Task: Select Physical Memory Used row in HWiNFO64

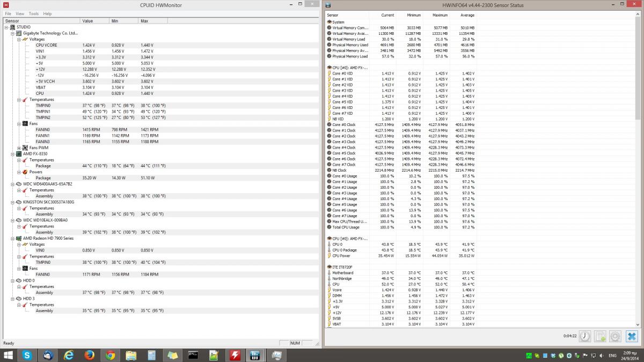Action: [x=401, y=45]
